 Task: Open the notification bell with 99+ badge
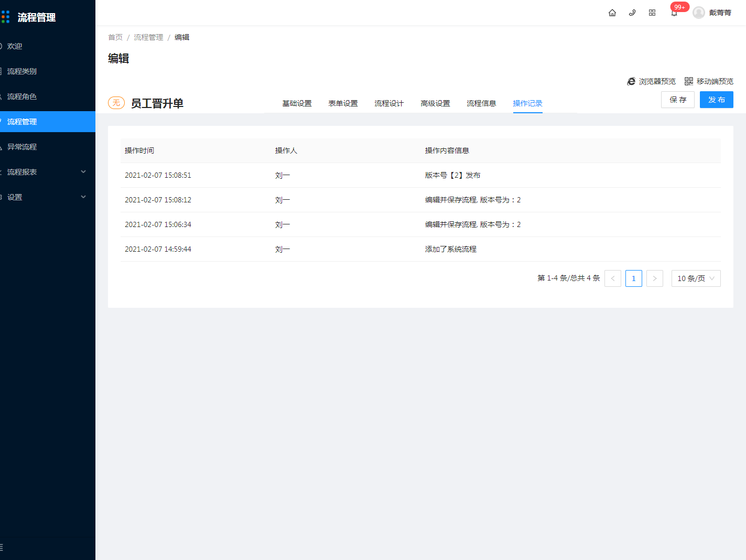pyautogui.click(x=674, y=13)
